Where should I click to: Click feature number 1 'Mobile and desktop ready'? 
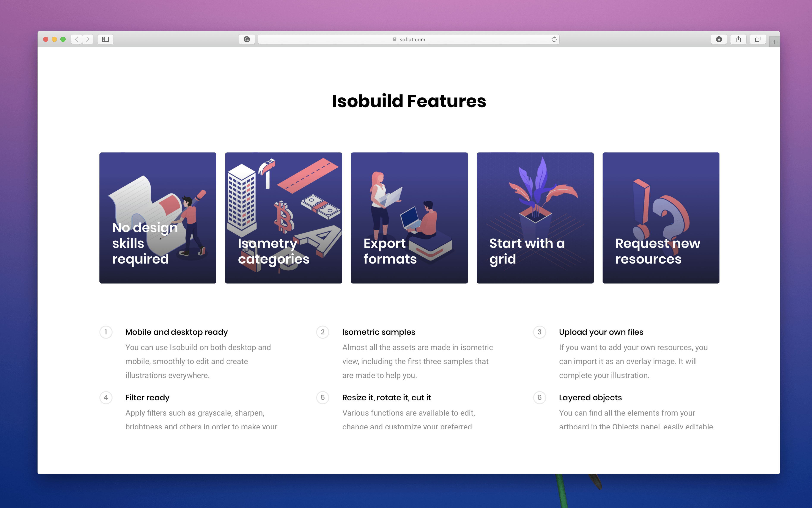tap(176, 332)
